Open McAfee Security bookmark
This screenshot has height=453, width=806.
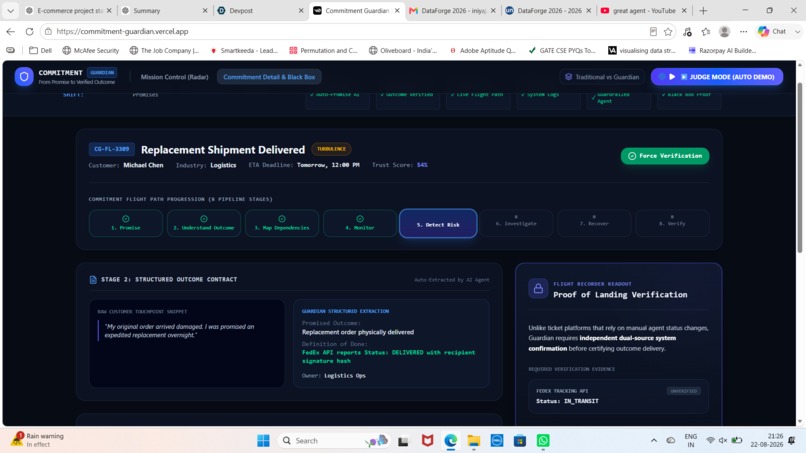(90, 50)
